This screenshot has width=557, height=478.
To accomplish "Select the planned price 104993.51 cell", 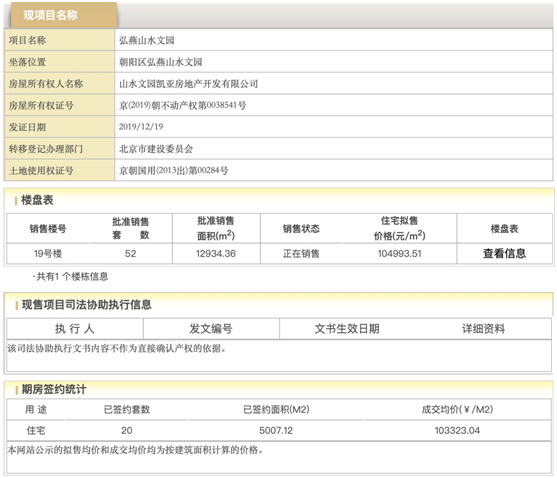I will [400, 254].
